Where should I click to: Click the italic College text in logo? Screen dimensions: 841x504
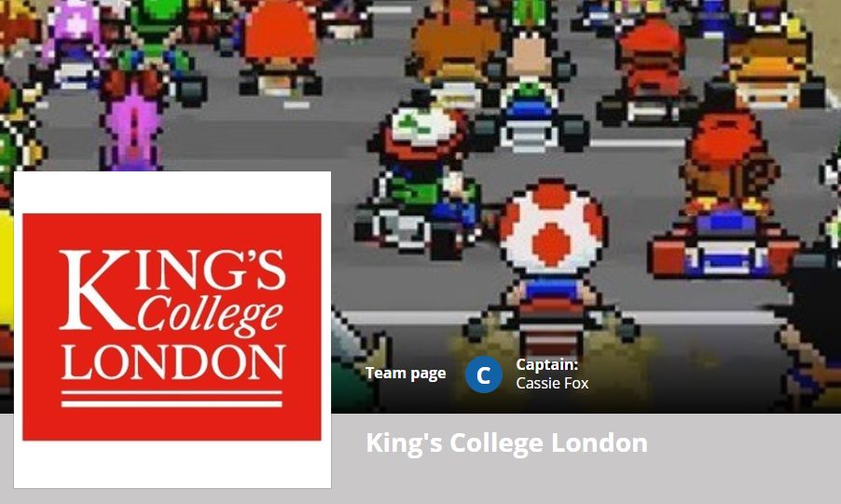coord(210,315)
